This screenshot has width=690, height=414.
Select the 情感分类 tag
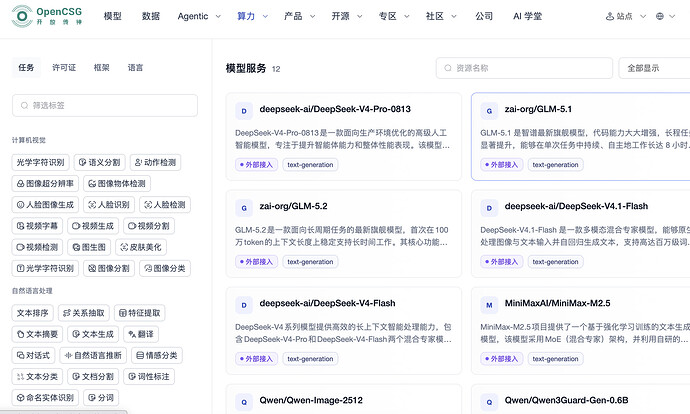(x=157, y=355)
